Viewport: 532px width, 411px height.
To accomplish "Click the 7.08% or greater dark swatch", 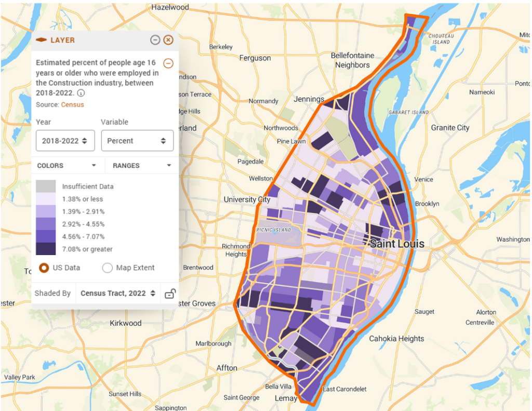I will [x=46, y=249].
